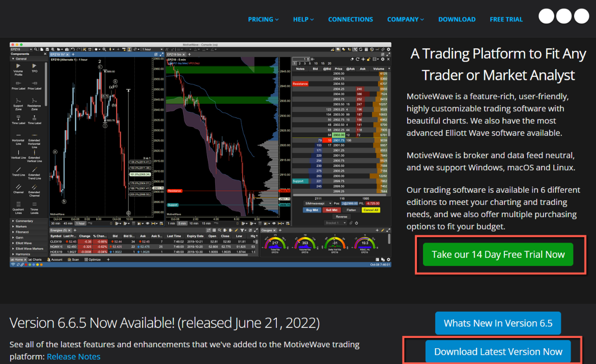
Task: Close the Components panel with its X
Action: coord(45,54)
